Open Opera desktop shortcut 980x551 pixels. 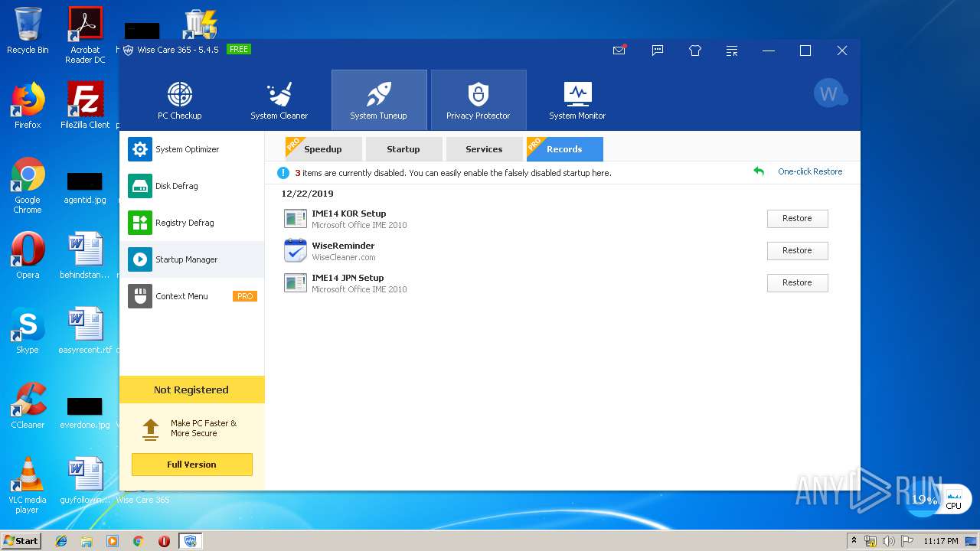pyautogui.click(x=28, y=256)
